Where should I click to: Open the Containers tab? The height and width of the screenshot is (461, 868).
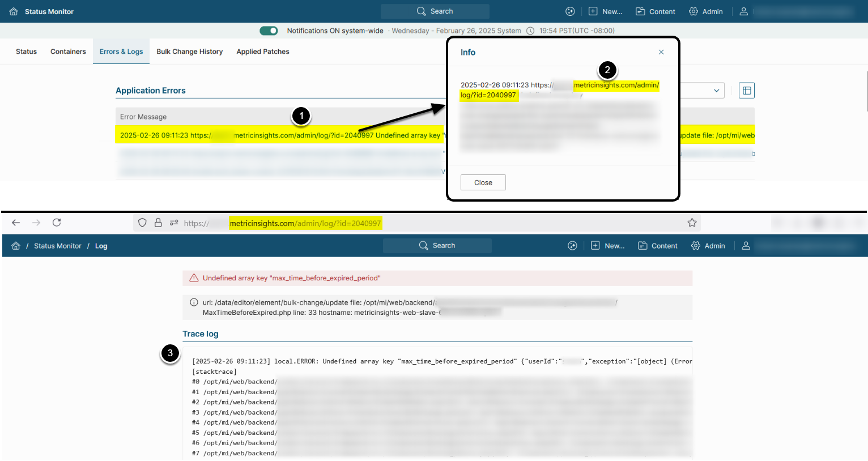click(68, 52)
